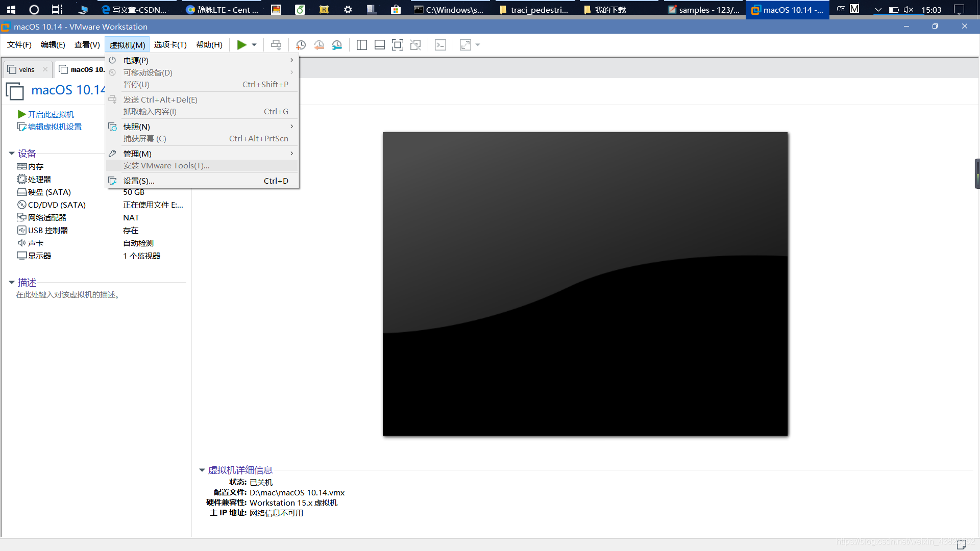Screen dimensions: 980x551
Task: Click the virtual machine screen preview
Action: (585, 284)
